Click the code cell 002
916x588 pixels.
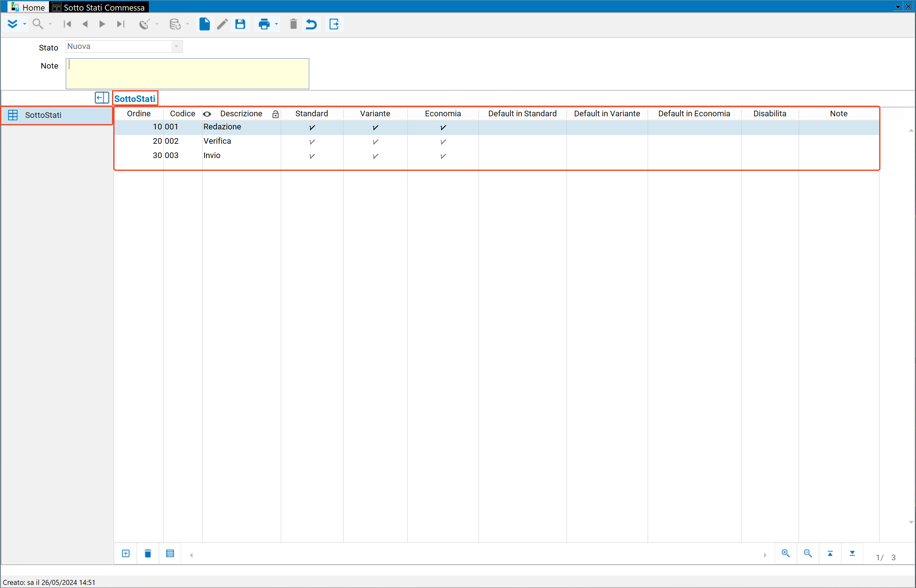click(183, 141)
